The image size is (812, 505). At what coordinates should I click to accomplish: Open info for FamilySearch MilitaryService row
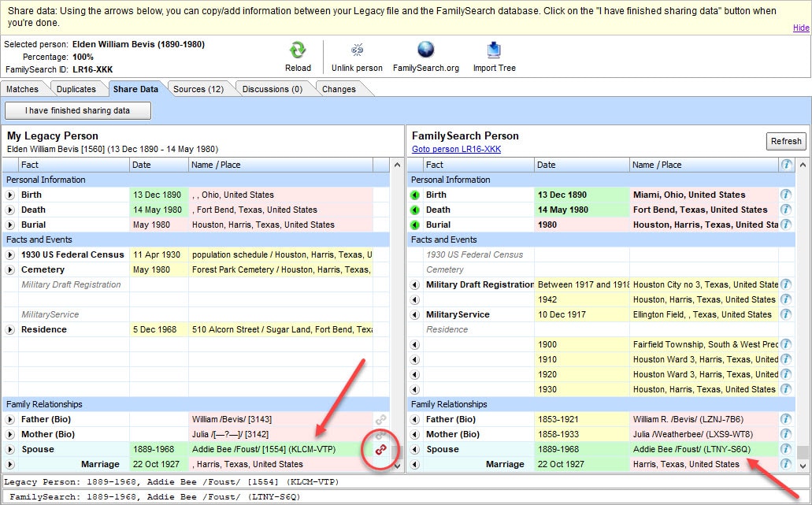pos(786,314)
